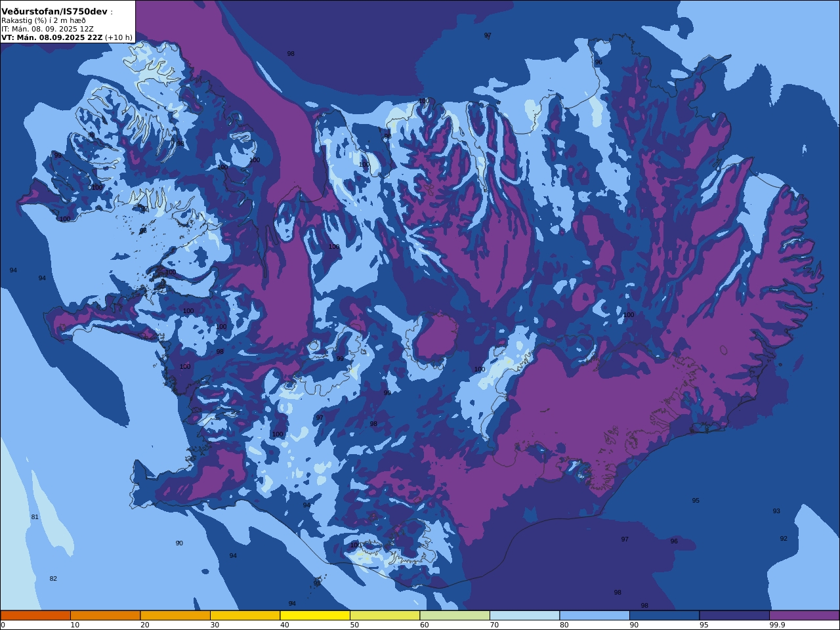Image resolution: width=840 pixels, height=630 pixels.
Task: Click the bright yellow 40–50 legend swatch
Action: click(x=315, y=616)
